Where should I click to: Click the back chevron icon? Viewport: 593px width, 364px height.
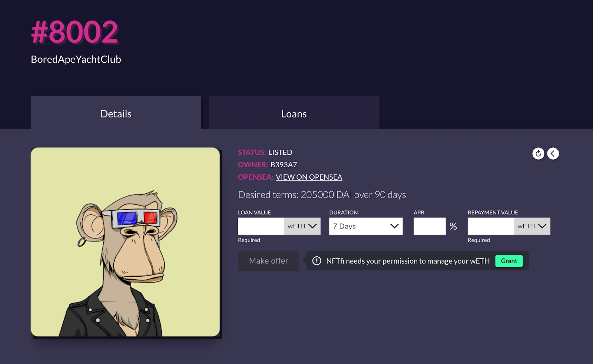pos(553,153)
